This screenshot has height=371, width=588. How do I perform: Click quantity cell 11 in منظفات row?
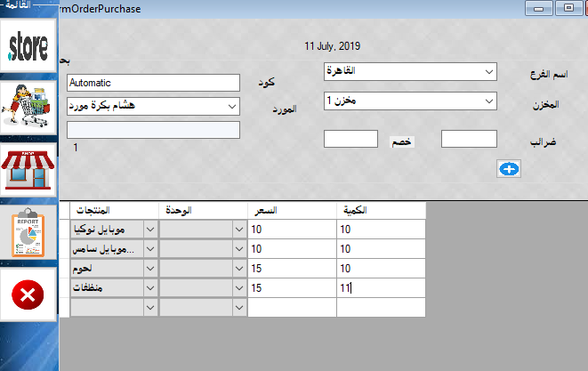tap(381, 287)
